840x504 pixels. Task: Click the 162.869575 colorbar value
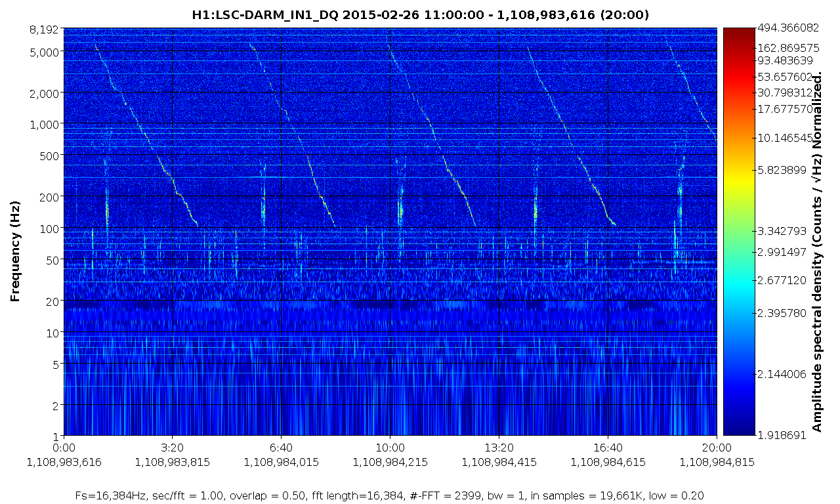click(x=788, y=48)
